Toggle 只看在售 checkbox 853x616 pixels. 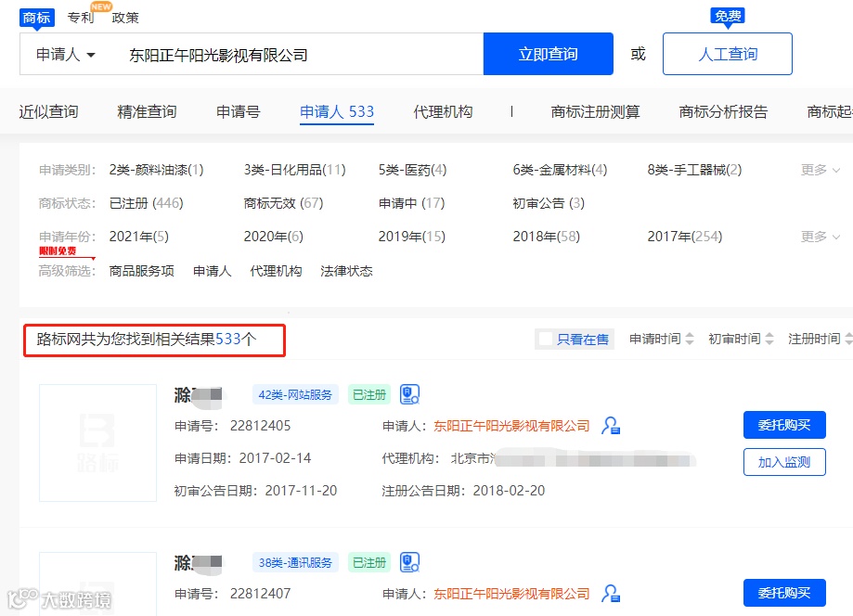[x=546, y=339]
